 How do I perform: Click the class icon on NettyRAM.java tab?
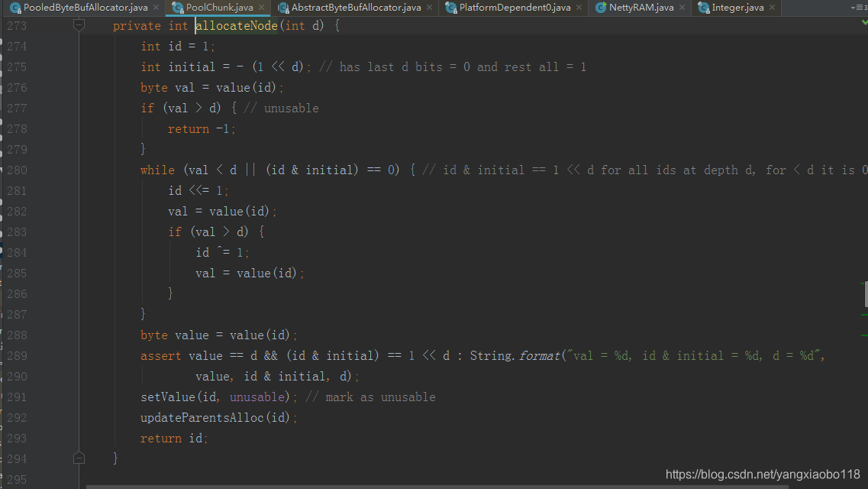tap(601, 8)
